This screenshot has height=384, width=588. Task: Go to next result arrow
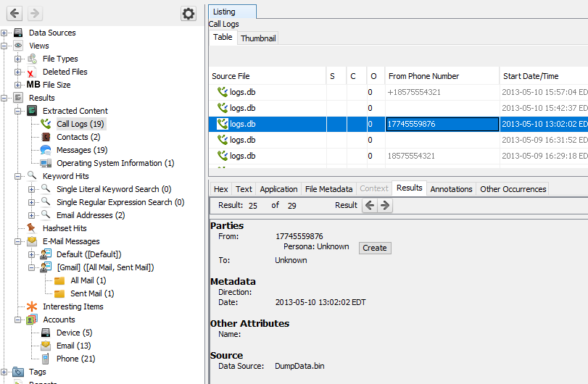(385, 205)
